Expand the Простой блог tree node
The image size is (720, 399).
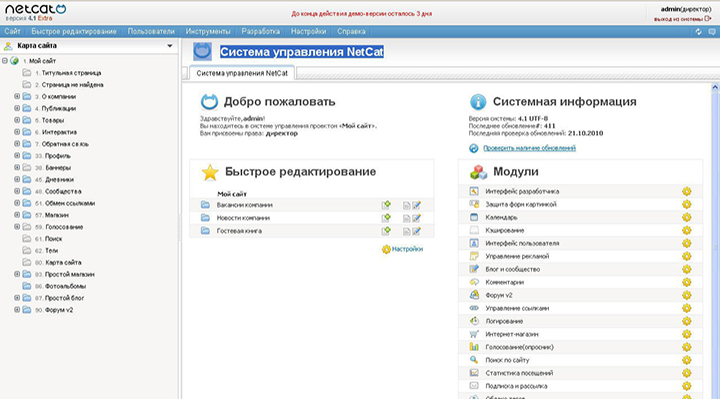pyautogui.click(x=17, y=298)
